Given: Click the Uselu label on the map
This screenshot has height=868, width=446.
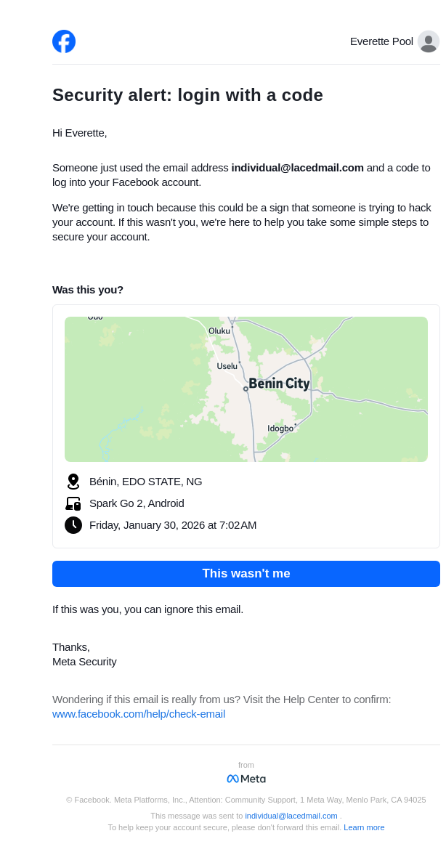Looking at the screenshot, I should click(227, 366).
